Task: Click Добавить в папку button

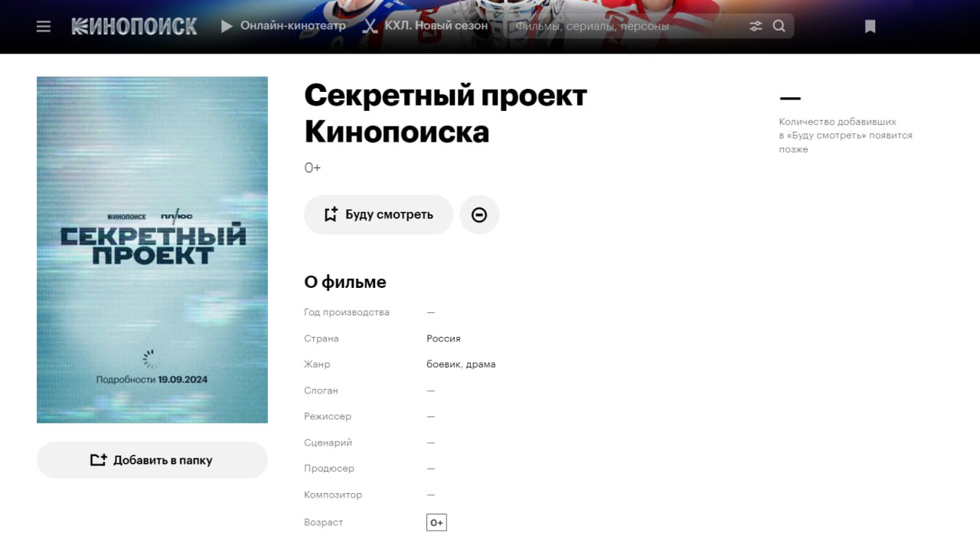Action: tap(152, 460)
